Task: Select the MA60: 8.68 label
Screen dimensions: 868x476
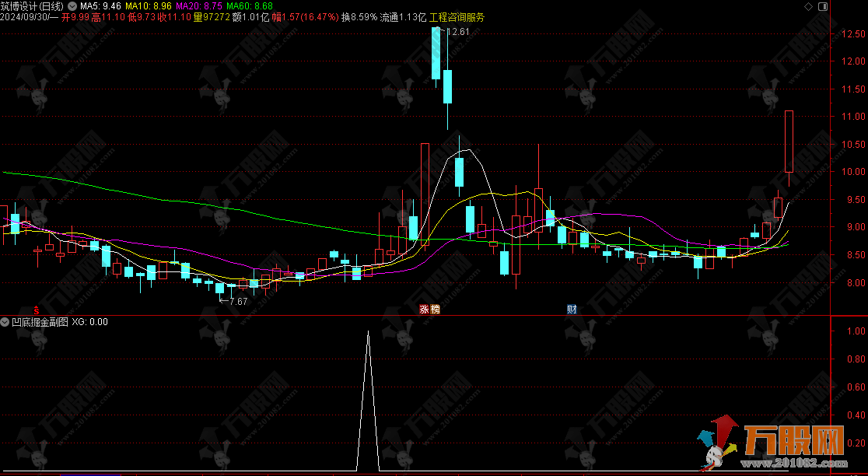Action: pos(250,6)
